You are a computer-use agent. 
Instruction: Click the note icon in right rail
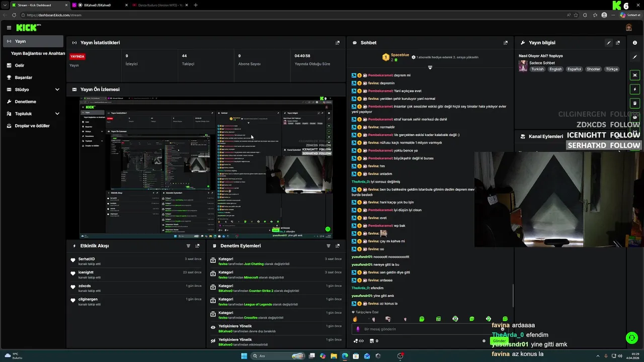tap(635, 103)
